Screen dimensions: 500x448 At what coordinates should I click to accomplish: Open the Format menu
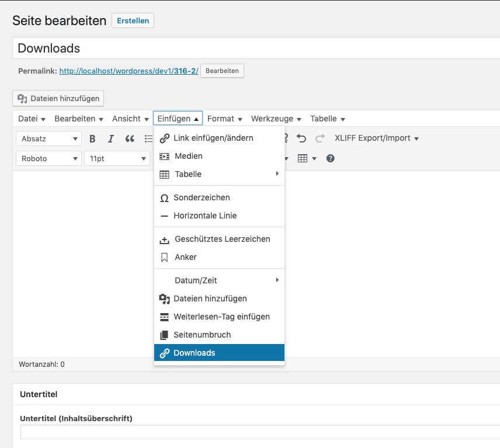pos(224,119)
